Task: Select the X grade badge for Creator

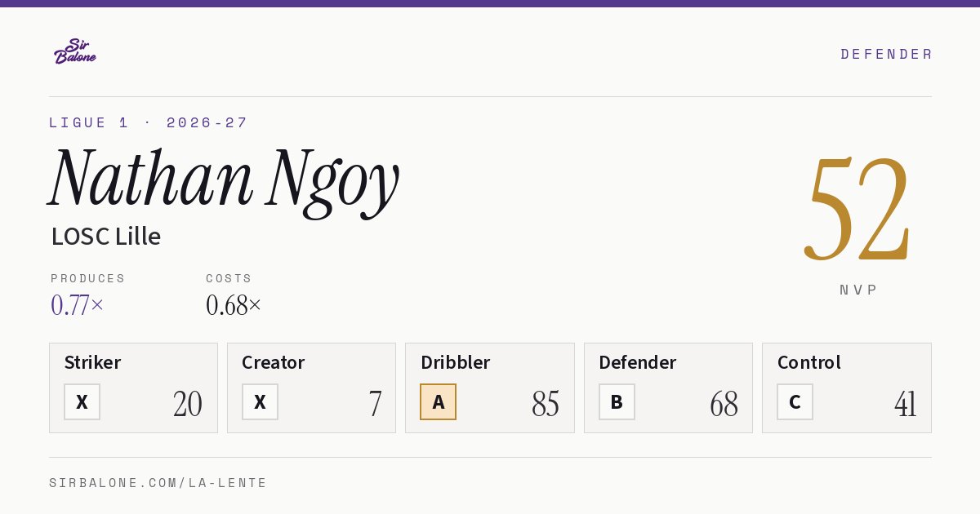Action: pos(260,401)
